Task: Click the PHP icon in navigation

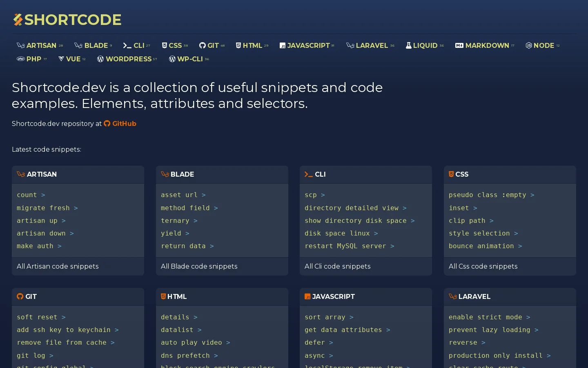Action: tap(21, 59)
